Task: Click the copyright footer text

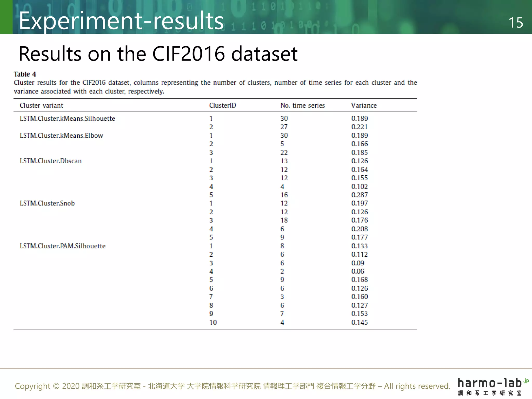Action: tap(232, 386)
